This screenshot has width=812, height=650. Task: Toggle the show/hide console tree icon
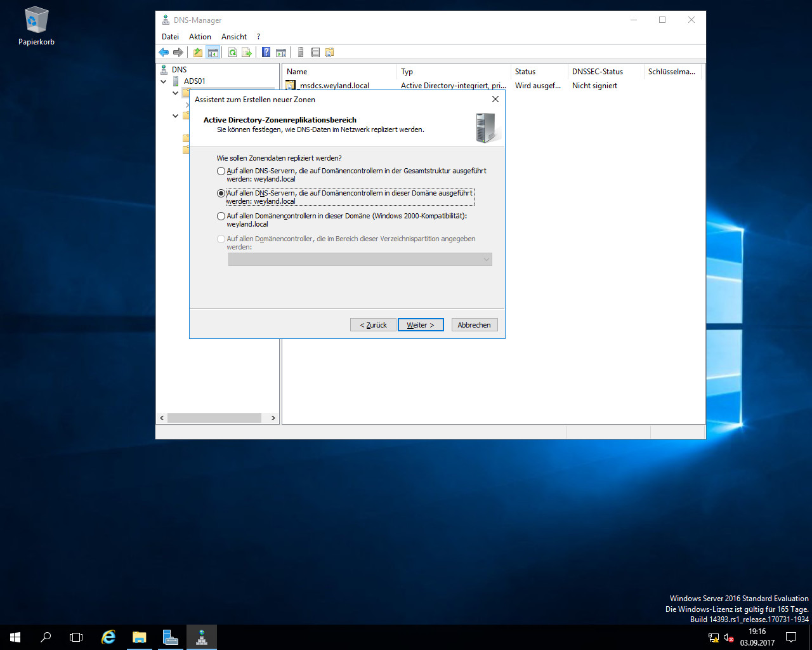(x=213, y=53)
